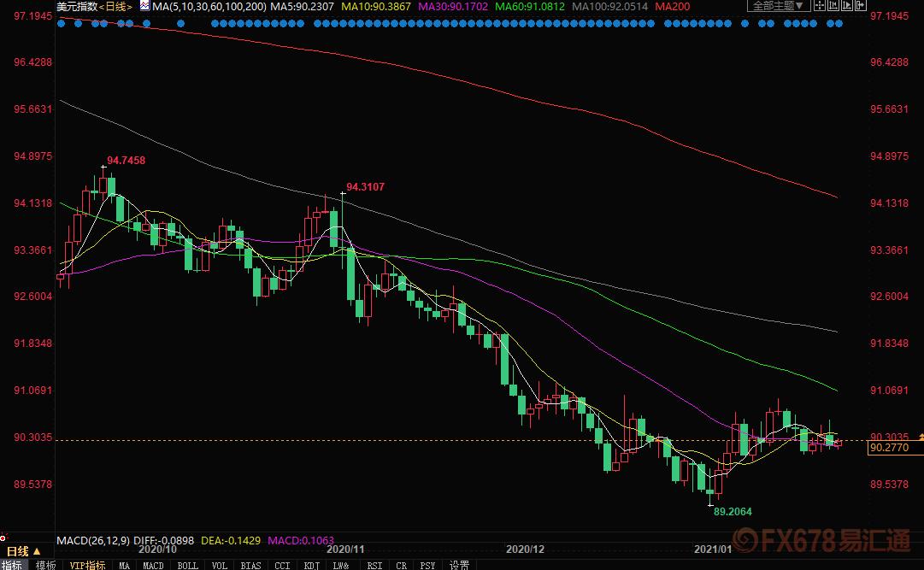
Task: Click the MA30:90.1702 value label
Action: [x=453, y=7]
